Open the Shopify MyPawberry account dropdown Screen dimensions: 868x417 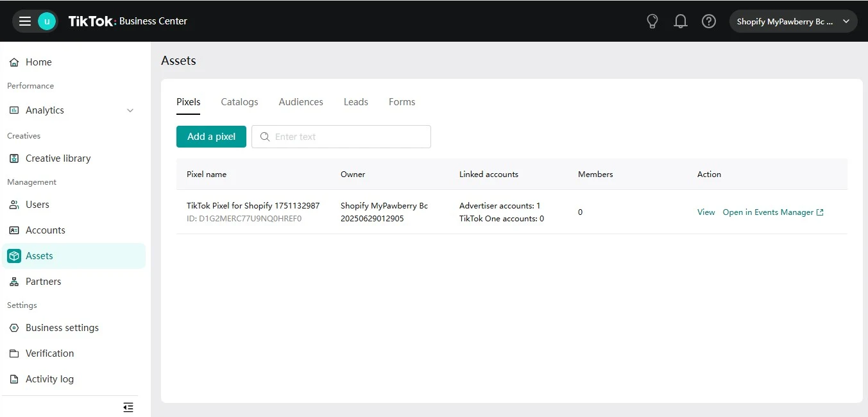click(x=793, y=21)
